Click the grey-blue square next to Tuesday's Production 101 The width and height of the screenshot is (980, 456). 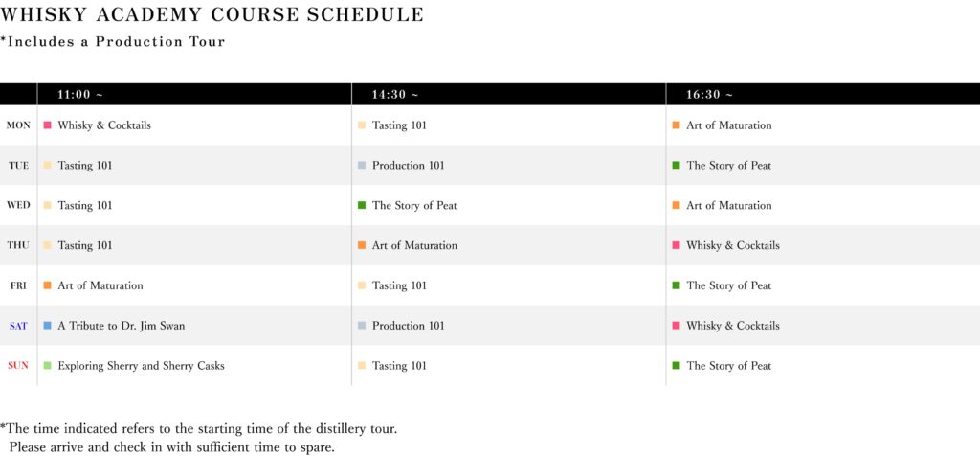point(362,166)
